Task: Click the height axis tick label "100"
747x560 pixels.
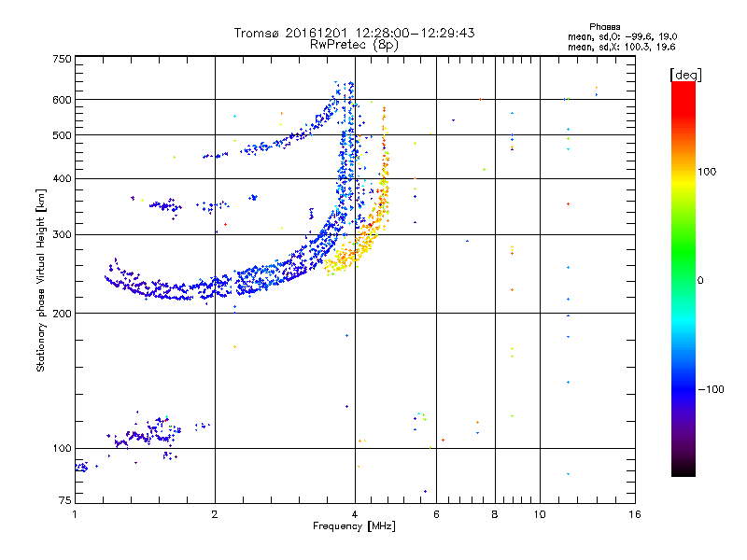Action: 62,449
